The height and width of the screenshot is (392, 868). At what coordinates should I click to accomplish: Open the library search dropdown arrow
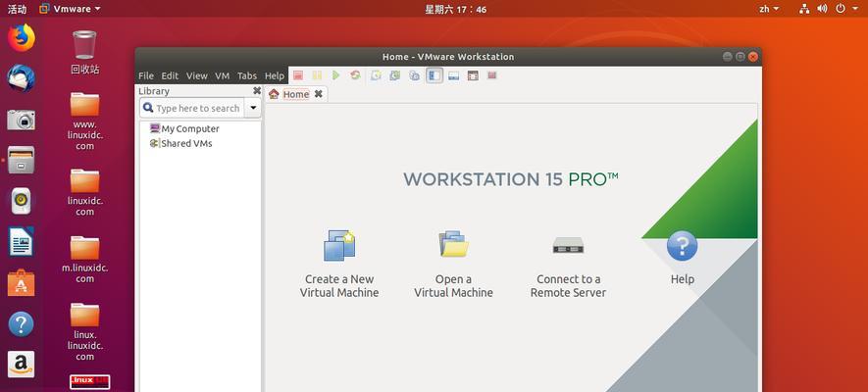point(253,109)
